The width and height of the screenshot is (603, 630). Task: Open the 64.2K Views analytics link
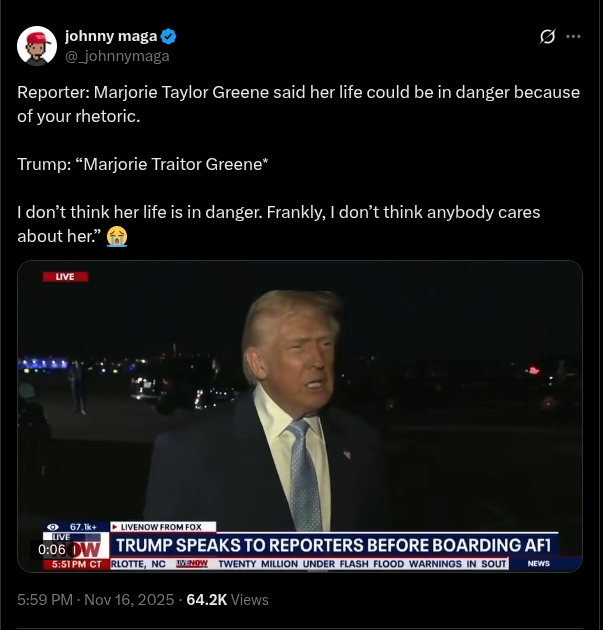point(227,599)
